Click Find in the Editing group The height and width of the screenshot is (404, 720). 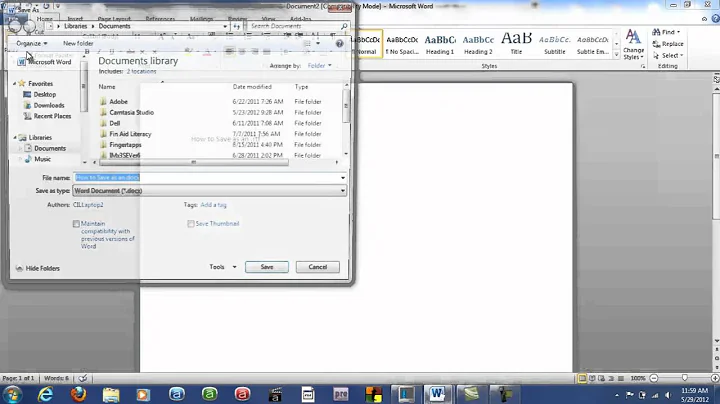[x=665, y=32]
